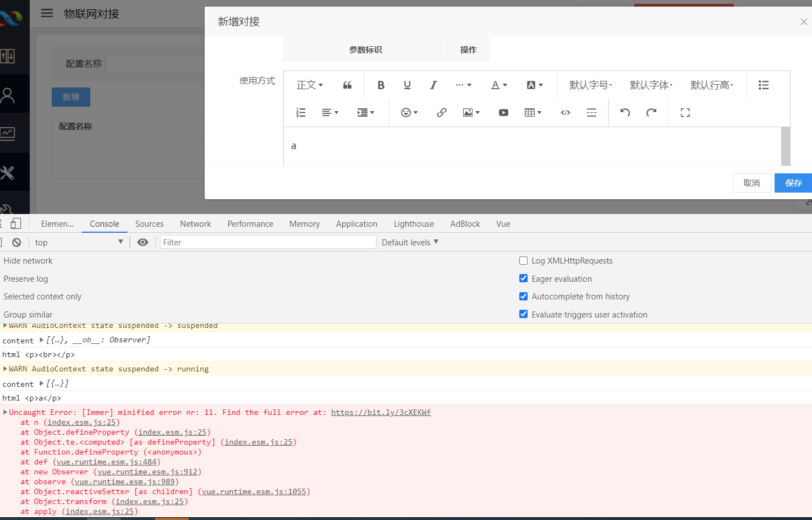Open the text alignment dropdown

(x=330, y=113)
